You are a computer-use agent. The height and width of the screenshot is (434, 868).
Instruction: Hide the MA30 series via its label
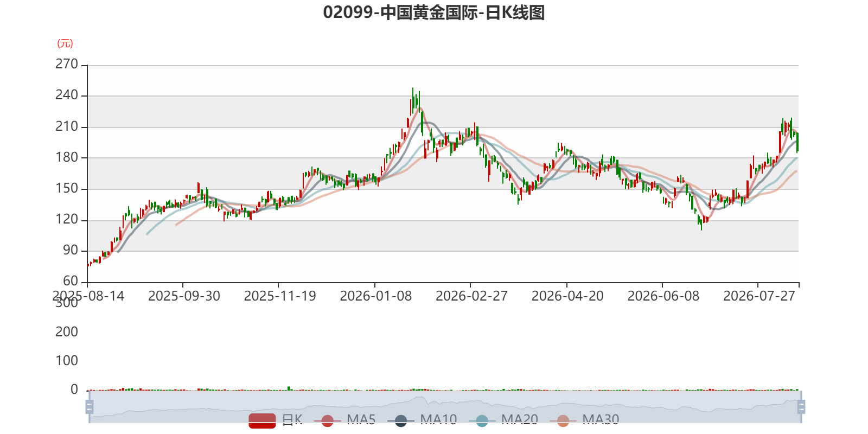[601, 419]
